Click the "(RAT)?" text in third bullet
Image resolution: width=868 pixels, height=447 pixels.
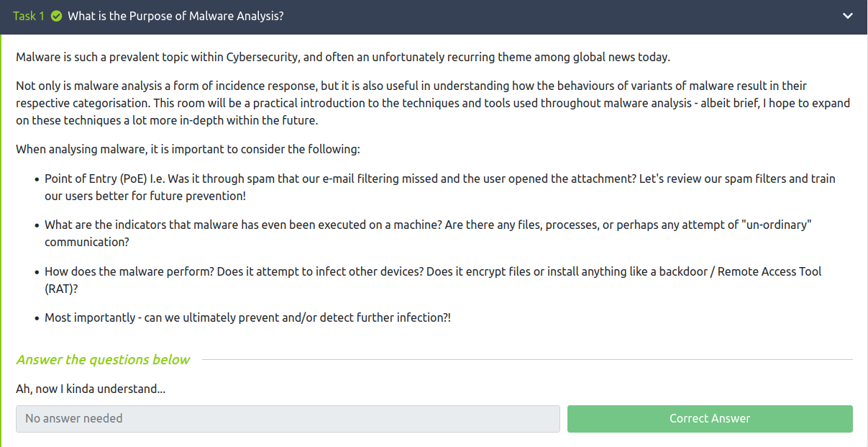point(61,288)
